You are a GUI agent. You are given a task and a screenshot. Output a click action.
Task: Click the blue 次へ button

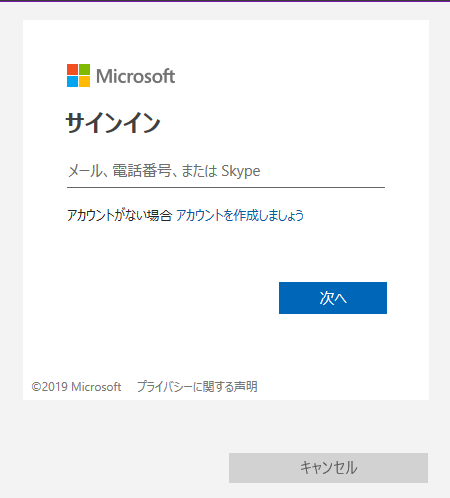tap(333, 298)
